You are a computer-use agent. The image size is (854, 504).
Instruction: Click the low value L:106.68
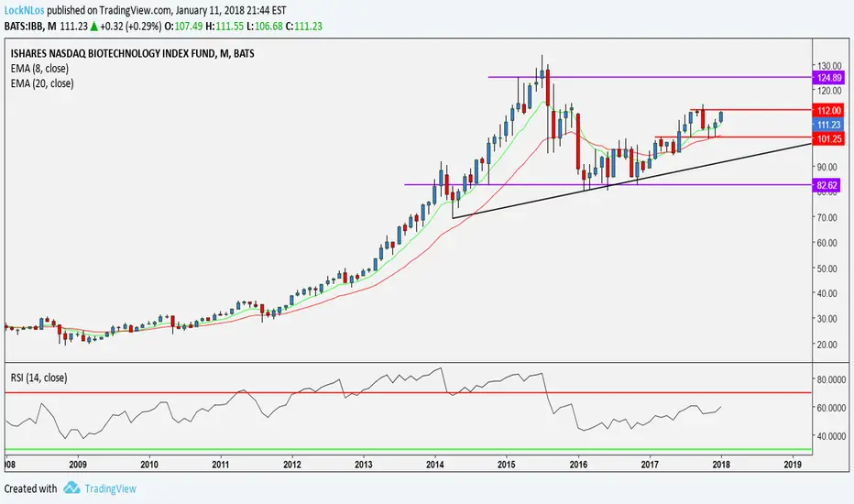(265, 27)
